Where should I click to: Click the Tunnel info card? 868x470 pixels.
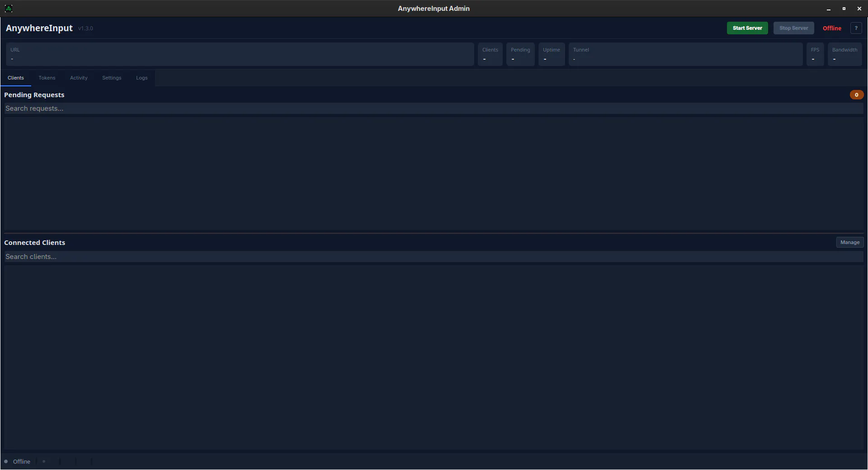[686, 54]
